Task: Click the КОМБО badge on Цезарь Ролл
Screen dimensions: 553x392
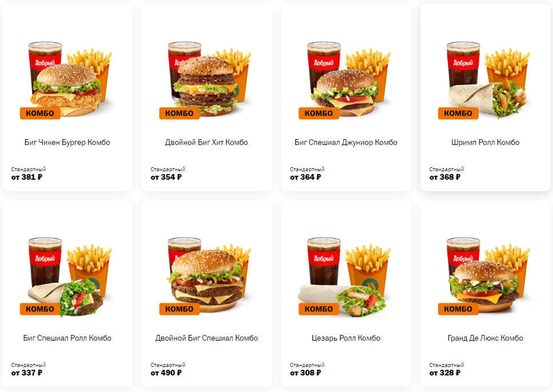Action: click(x=318, y=309)
